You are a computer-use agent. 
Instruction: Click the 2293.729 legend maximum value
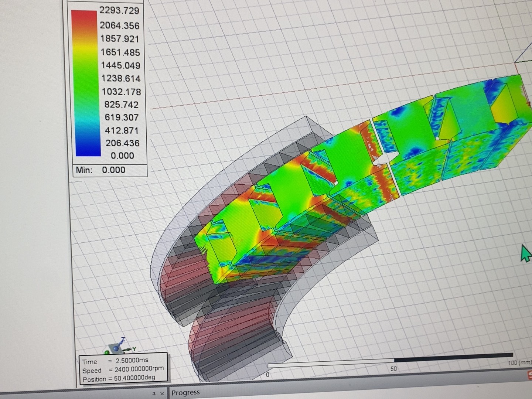[x=119, y=10]
